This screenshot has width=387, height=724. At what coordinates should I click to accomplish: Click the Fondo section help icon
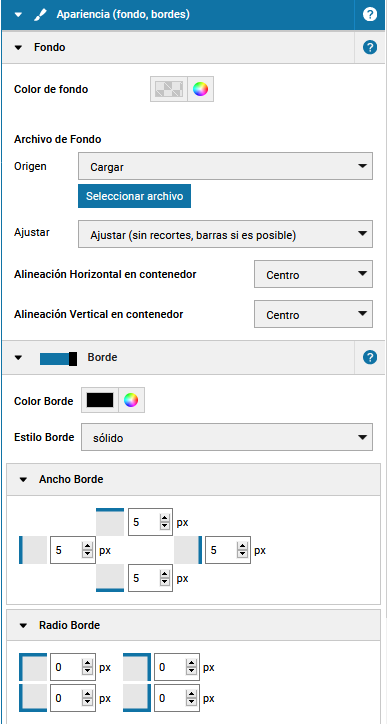369,47
